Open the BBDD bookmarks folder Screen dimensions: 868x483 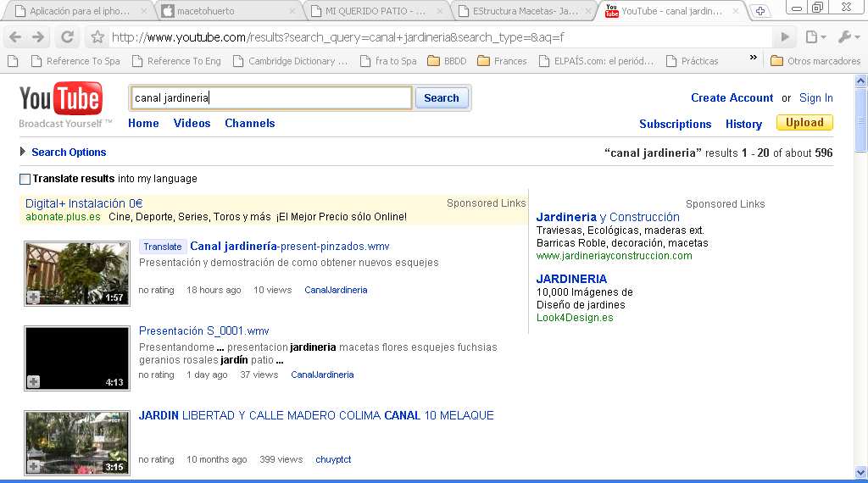click(x=448, y=61)
